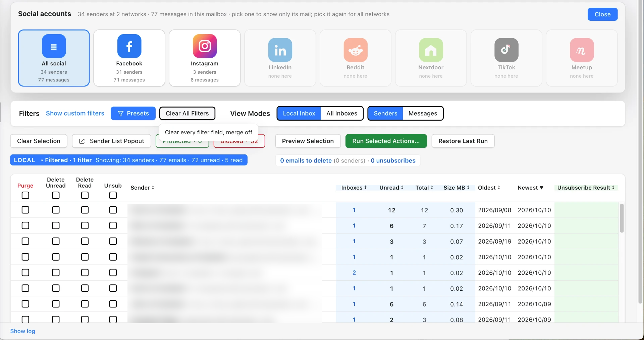The width and height of the screenshot is (644, 340).
Task: Toggle Newest column sort direction
Action: click(x=530, y=188)
